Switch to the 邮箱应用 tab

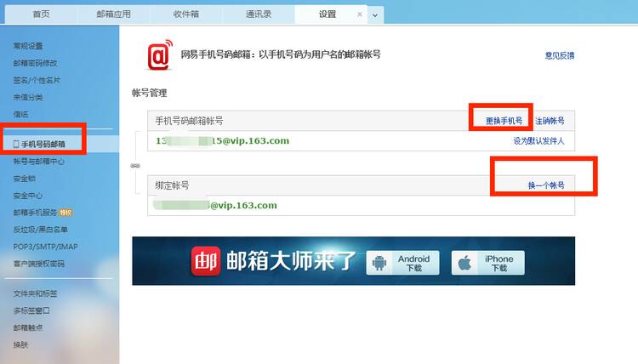tap(113, 14)
